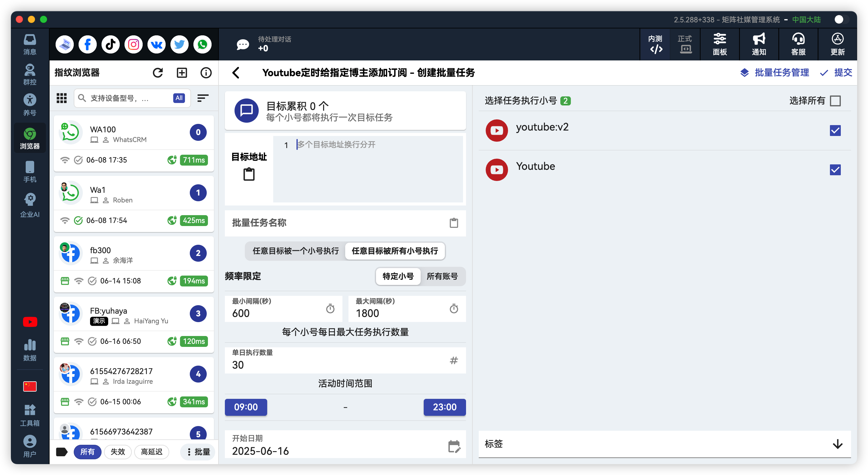The height and width of the screenshot is (475, 868).
Task: Uncheck the youtube:v2 account
Action: click(x=835, y=130)
